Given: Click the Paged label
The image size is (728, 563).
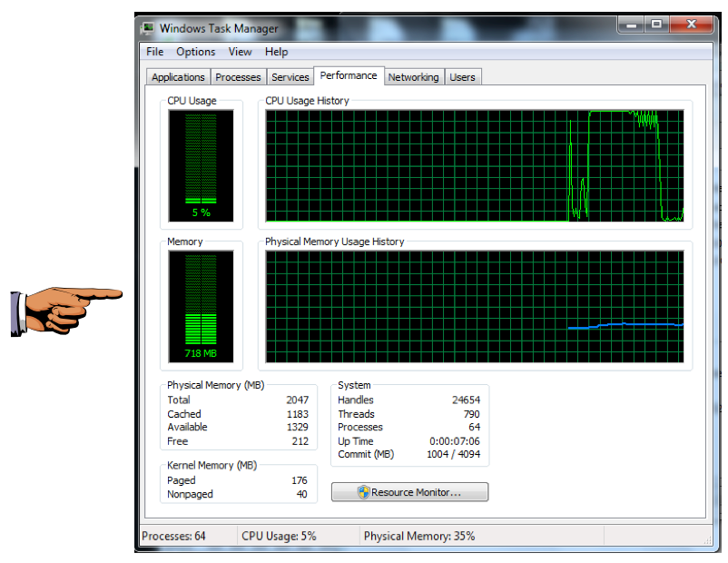Looking at the screenshot, I should [x=181, y=480].
